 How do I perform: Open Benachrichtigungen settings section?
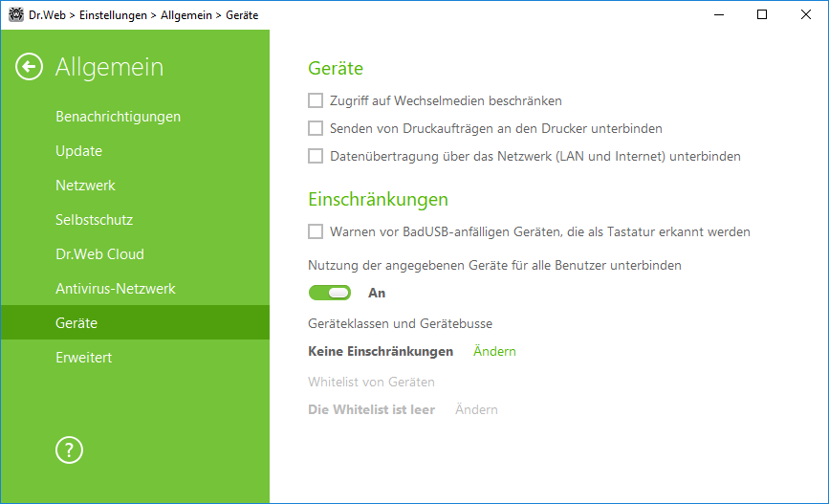(135, 117)
